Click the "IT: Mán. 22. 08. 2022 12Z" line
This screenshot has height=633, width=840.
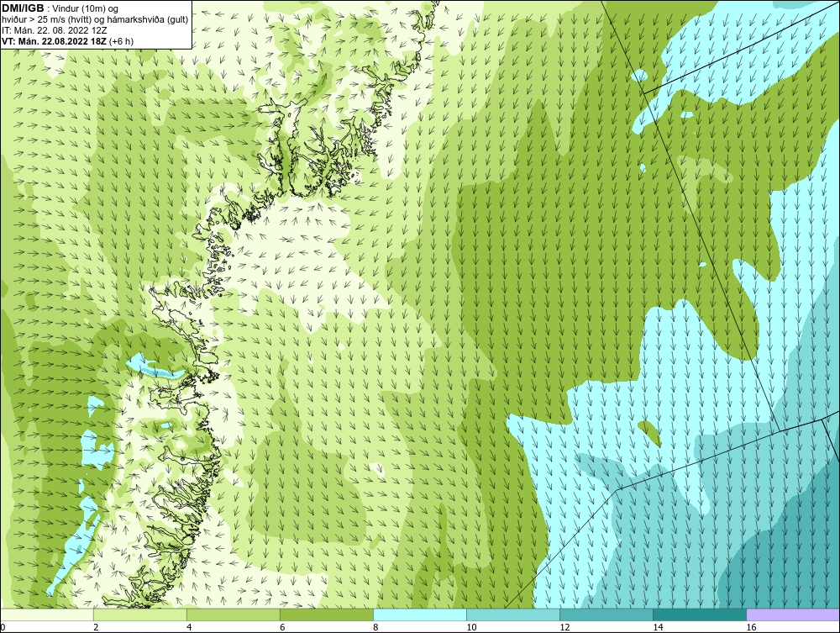pyautogui.click(x=55, y=30)
